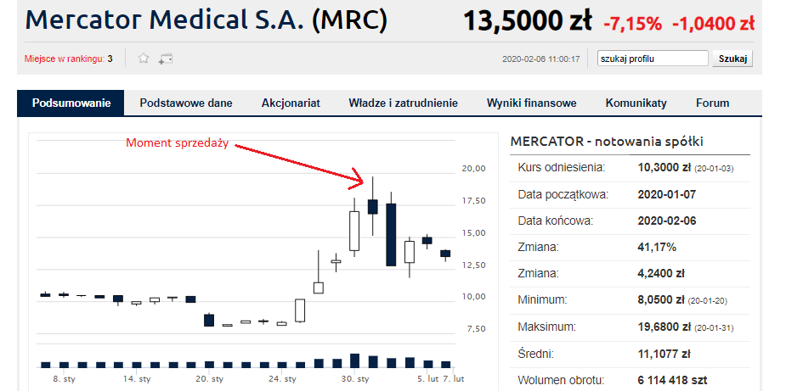Go to Władze i zatrudnienie tab
Screen dimensions: 786x391
pos(403,103)
